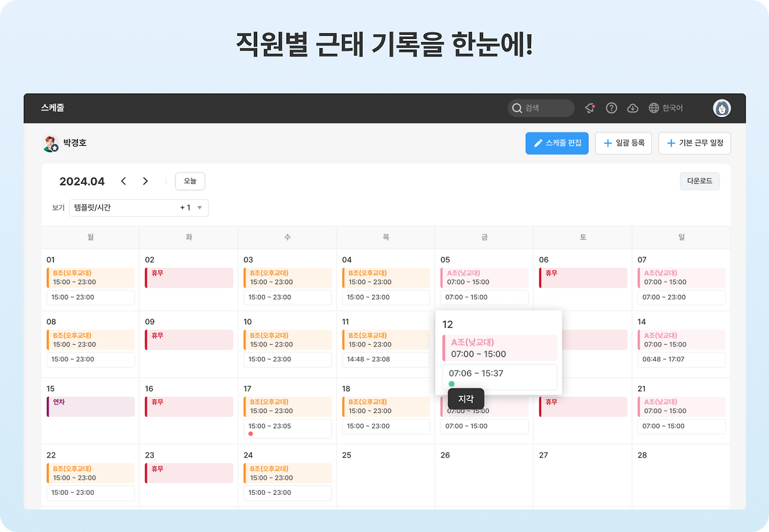This screenshot has width=769, height=532.
Task: Click the red status dot on April 17
Action: click(x=251, y=432)
